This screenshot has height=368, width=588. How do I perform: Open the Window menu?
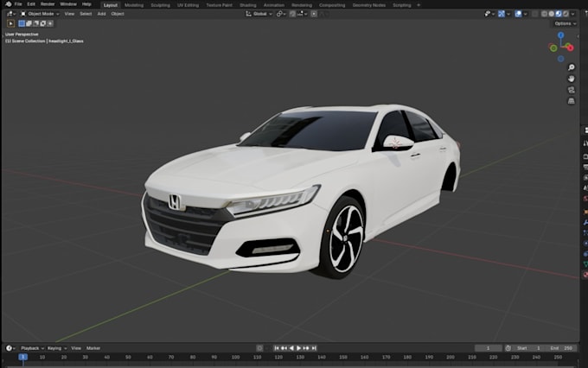68,4
